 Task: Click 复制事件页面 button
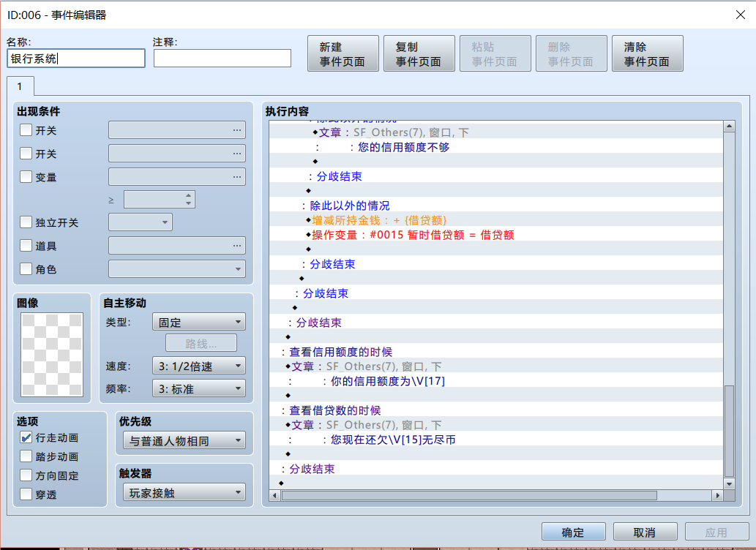pyautogui.click(x=419, y=53)
